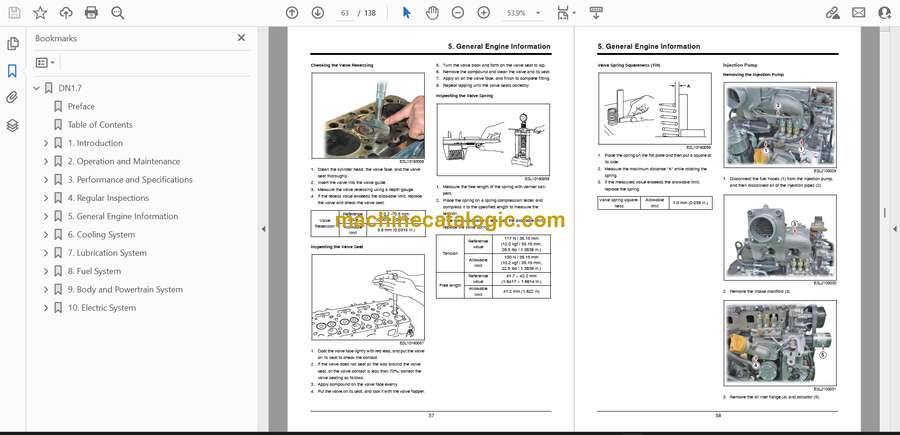The image size is (900, 435).
Task: Jump to DN1.7 bookmark
Action: tap(70, 88)
